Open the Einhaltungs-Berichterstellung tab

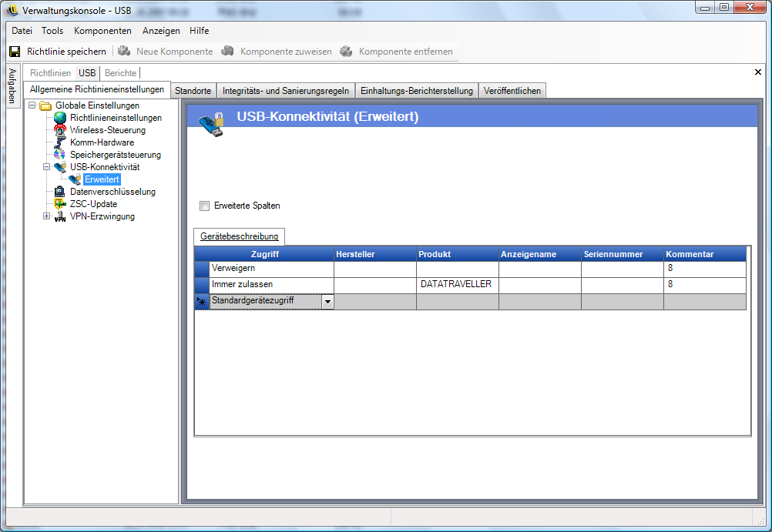[x=417, y=91]
